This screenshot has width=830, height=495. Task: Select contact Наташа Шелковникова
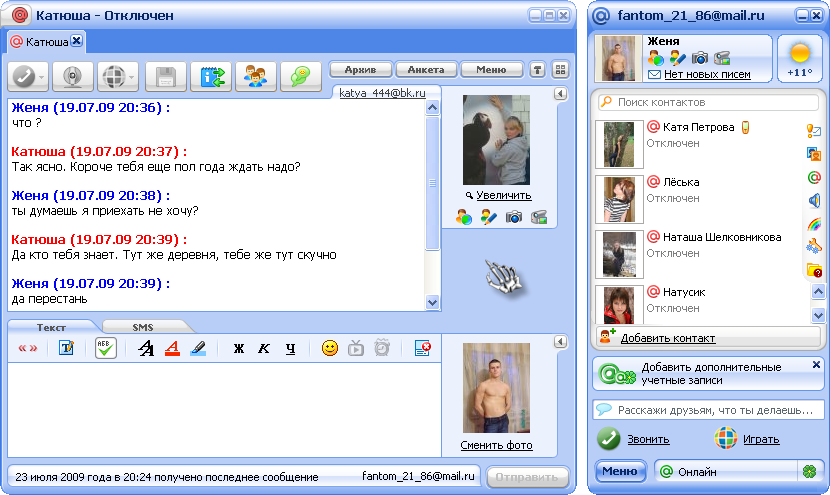point(699,254)
